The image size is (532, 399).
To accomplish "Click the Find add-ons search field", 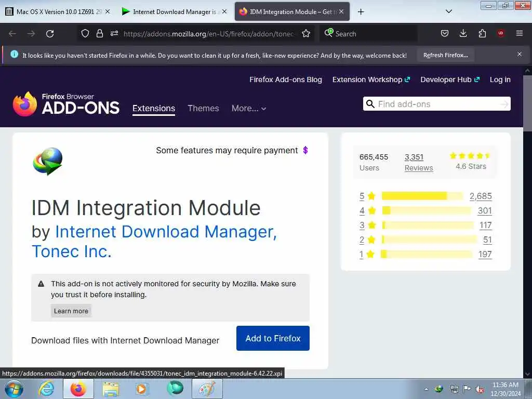I will (x=437, y=104).
